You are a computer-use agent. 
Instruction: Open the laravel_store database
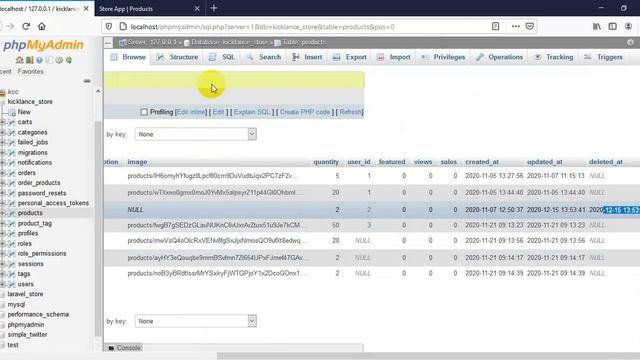(x=25, y=294)
